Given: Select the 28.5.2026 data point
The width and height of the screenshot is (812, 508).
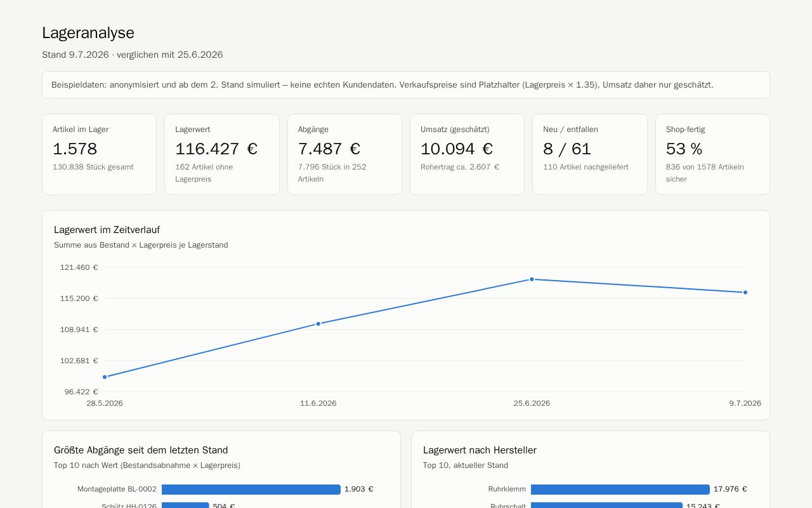Looking at the screenshot, I should [x=105, y=377].
